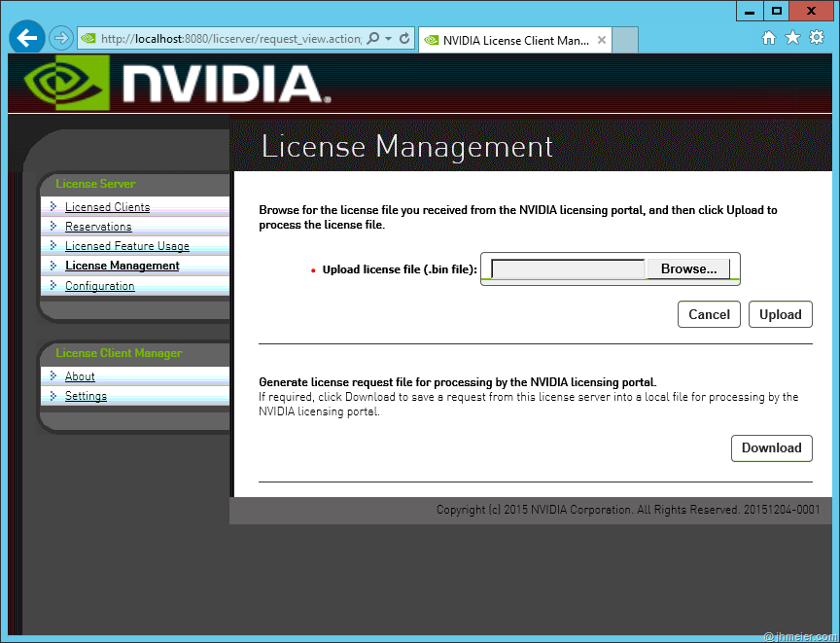Open browser Tools gear icon
840x643 pixels.
coord(817,38)
